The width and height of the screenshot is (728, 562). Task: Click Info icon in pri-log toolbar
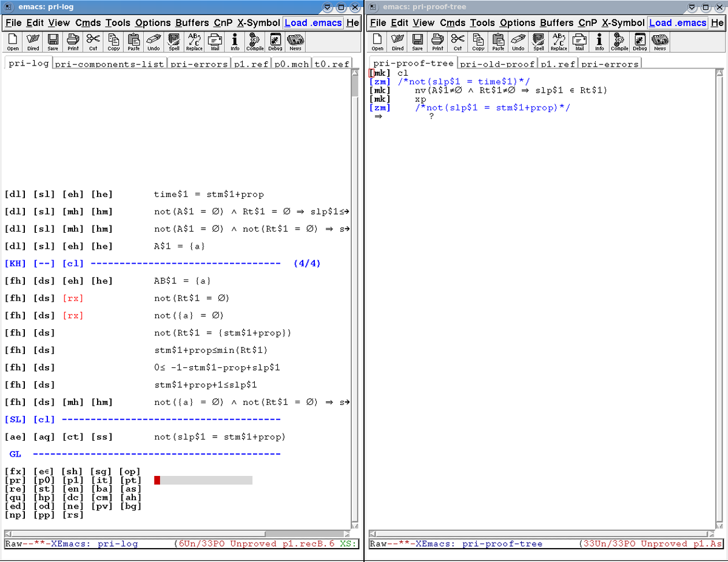pyautogui.click(x=235, y=41)
